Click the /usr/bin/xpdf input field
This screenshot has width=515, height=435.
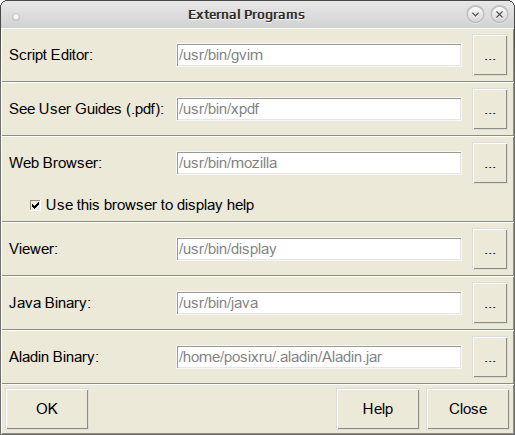tap(319, 109)
